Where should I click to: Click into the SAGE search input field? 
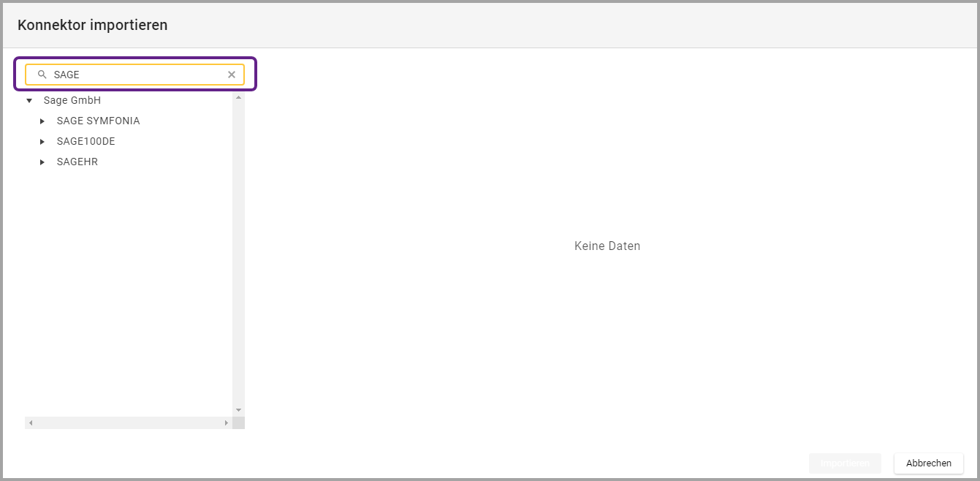coord(135,75)
